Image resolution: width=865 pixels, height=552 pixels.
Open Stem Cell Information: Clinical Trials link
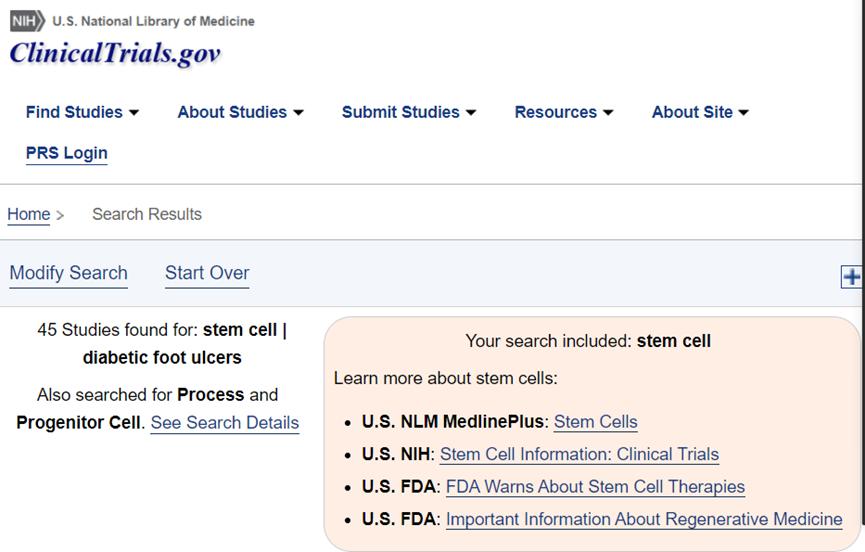click(579, 454)
